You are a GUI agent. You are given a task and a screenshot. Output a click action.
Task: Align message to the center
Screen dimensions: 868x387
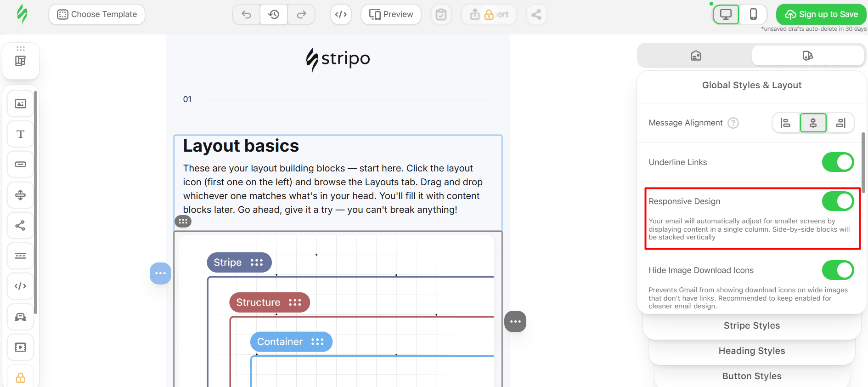(x=813, y=123)
